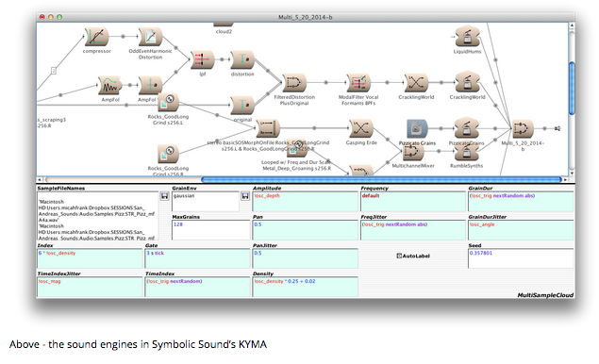This screenshot has width=599, height=364.
Task: Click the small numbered box on left wire
Action: [54, 71]
